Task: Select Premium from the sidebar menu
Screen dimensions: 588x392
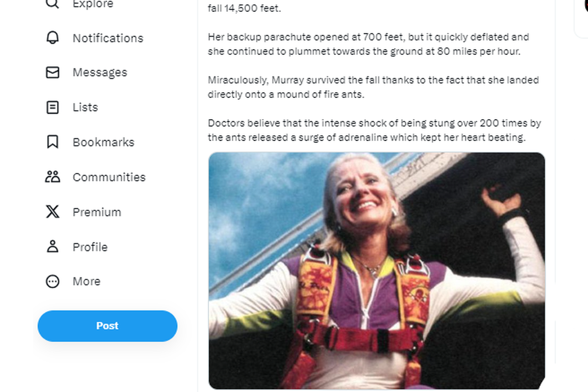Action: [97, 212]
